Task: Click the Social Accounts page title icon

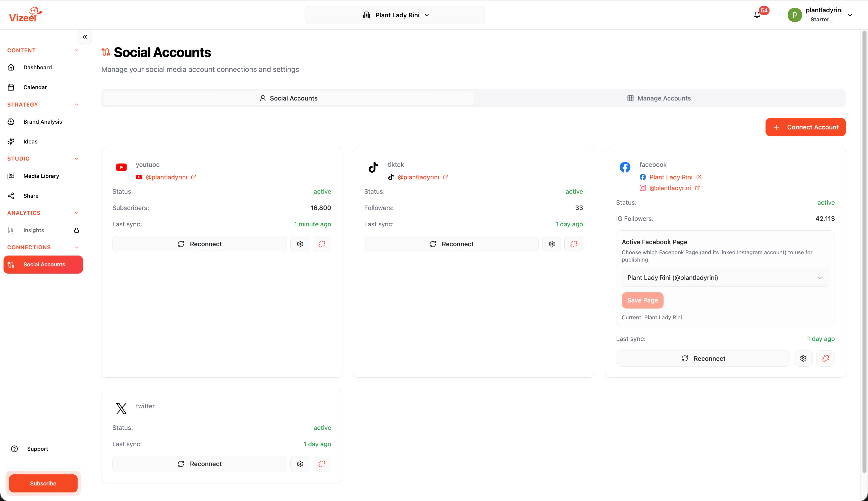Action: tap(105, 52)
